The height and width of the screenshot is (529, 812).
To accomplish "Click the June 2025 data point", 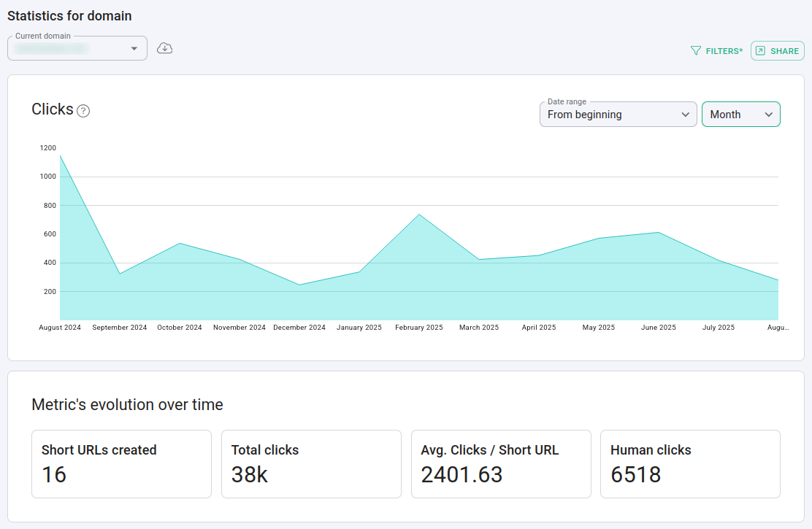I will point(659,232).
